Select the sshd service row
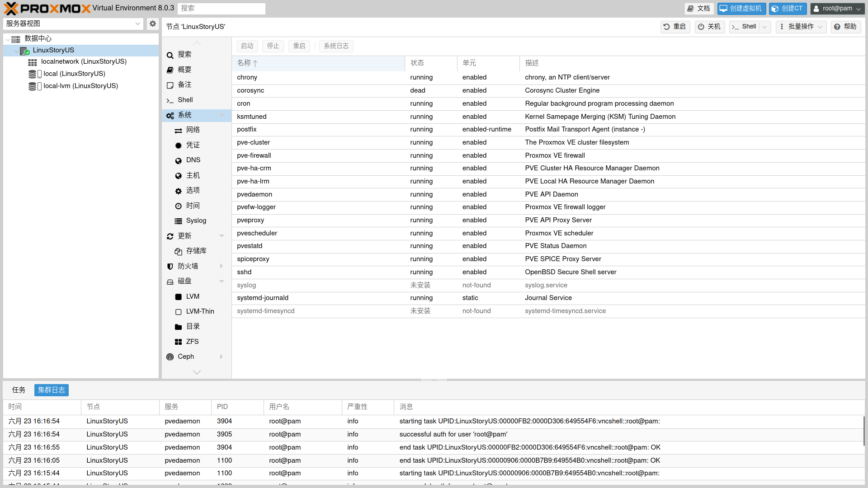 548,272
